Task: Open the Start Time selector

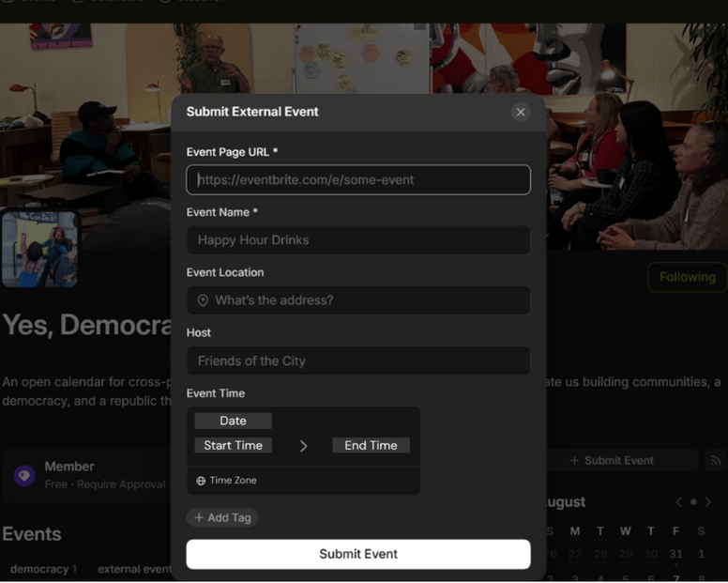Action: (x=233, y=446)
